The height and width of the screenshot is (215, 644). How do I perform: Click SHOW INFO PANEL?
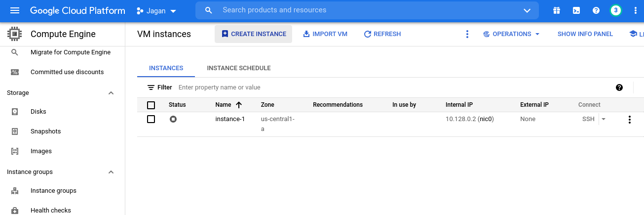pos(585,34)
